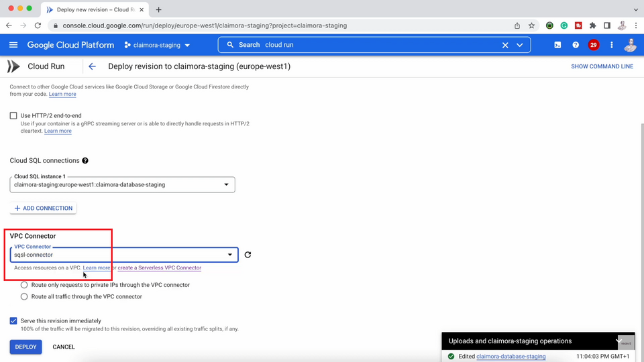The width and height of the screenshot is (644, 362).
Task: Open the help question mark menu
Action: pos(576,45)
